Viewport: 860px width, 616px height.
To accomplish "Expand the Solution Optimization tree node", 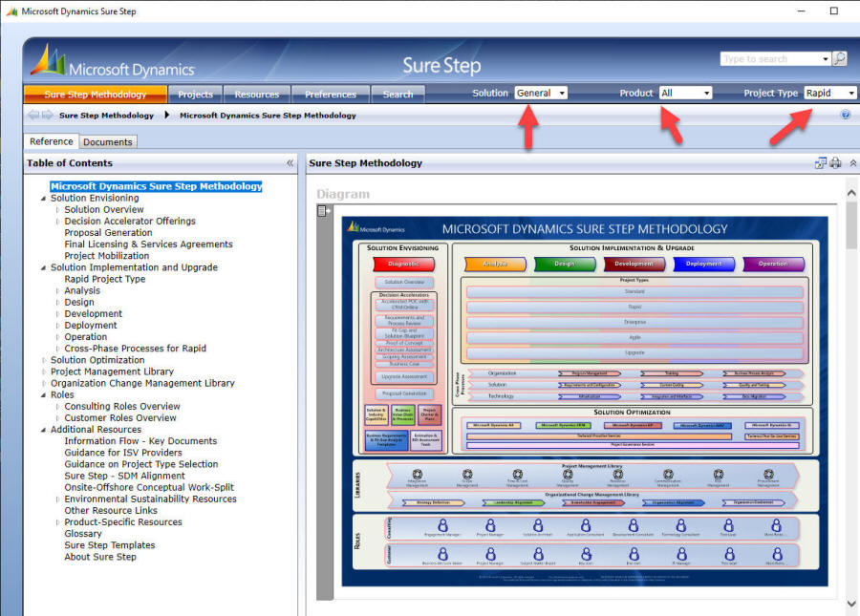I will [x=43, y=360].
